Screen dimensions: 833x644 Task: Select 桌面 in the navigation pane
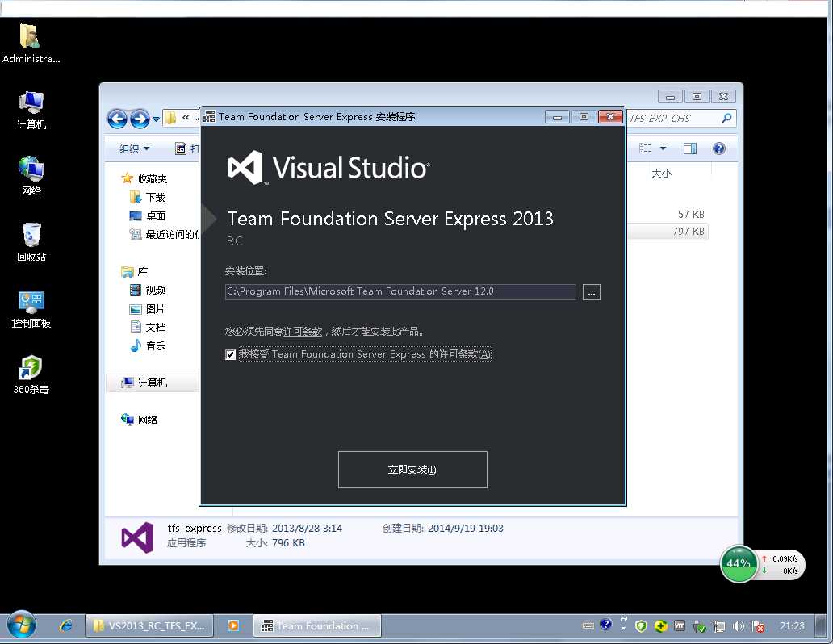(x=149, y=215)
